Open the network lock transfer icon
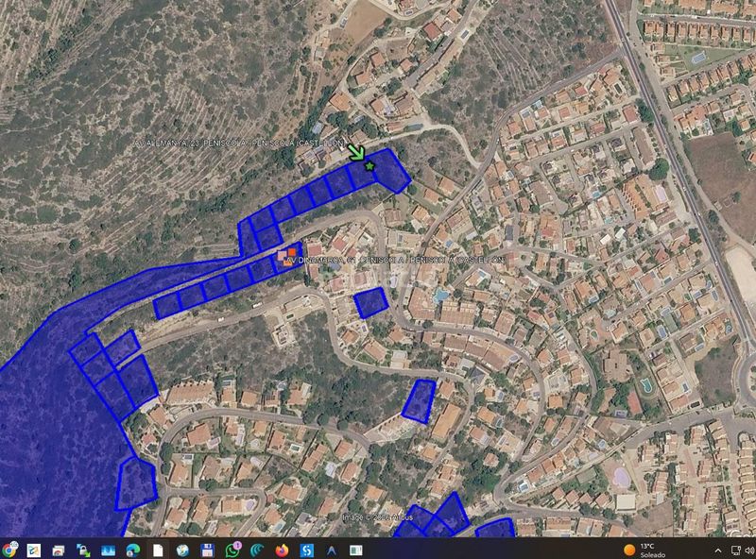Viewport: 756px width, 559px height. (x=83, y=550)
